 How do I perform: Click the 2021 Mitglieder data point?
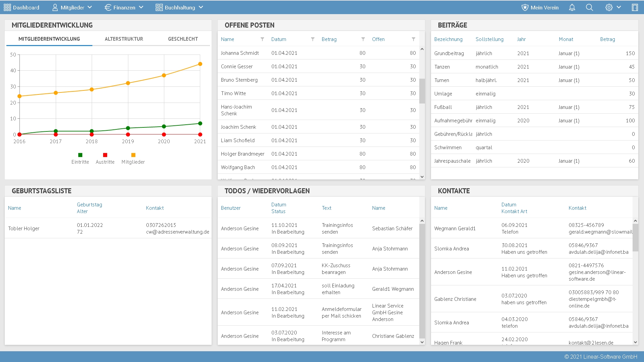[x=200, y=64]
